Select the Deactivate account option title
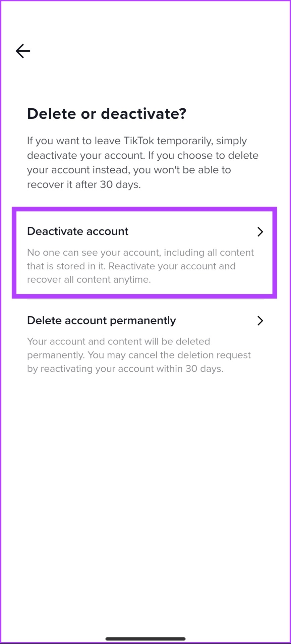Viewport: 291px width, 644px height. 78,231
